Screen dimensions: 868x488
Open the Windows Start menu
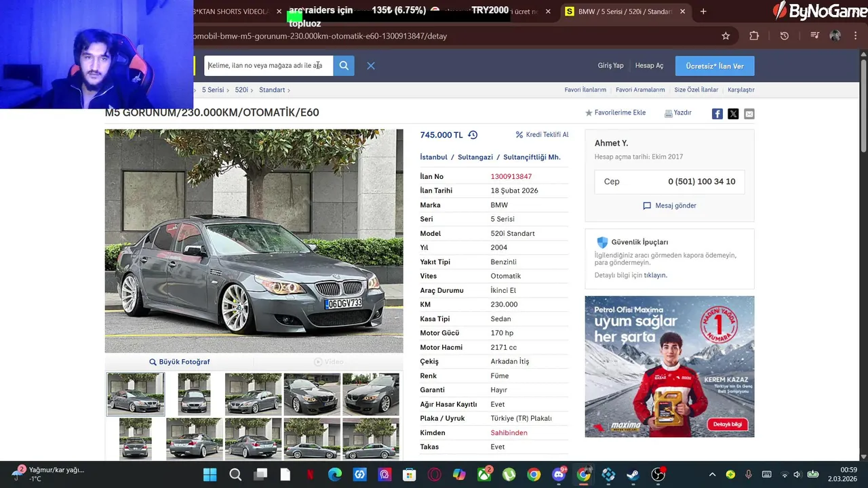tap(210, 474)
